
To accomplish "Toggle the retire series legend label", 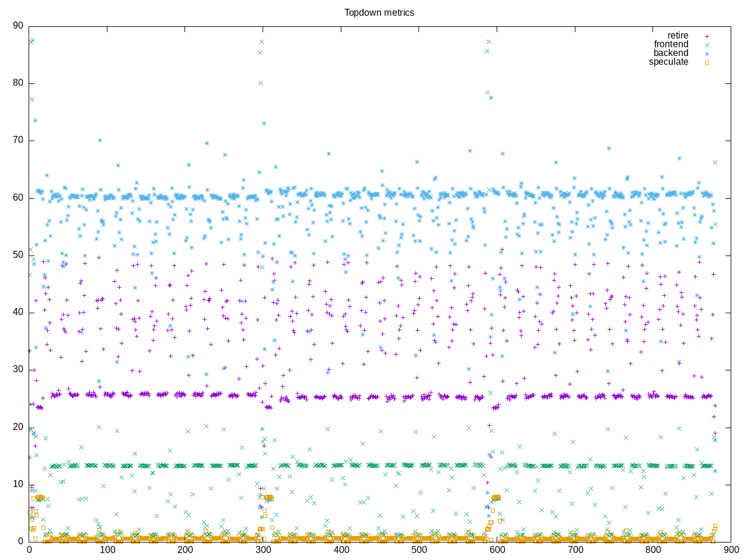I will coord(678,36).
